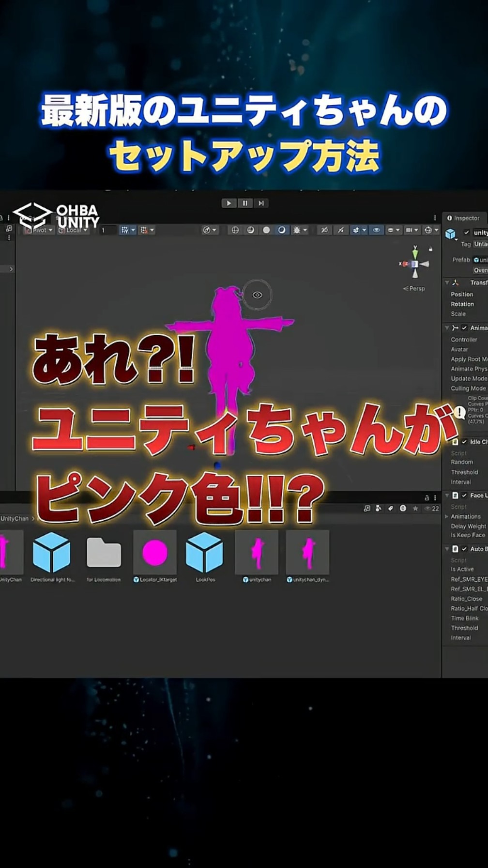488x868 pixels.
Task: Open the Directional light prefab asset
Action: [x=52, y=556]
